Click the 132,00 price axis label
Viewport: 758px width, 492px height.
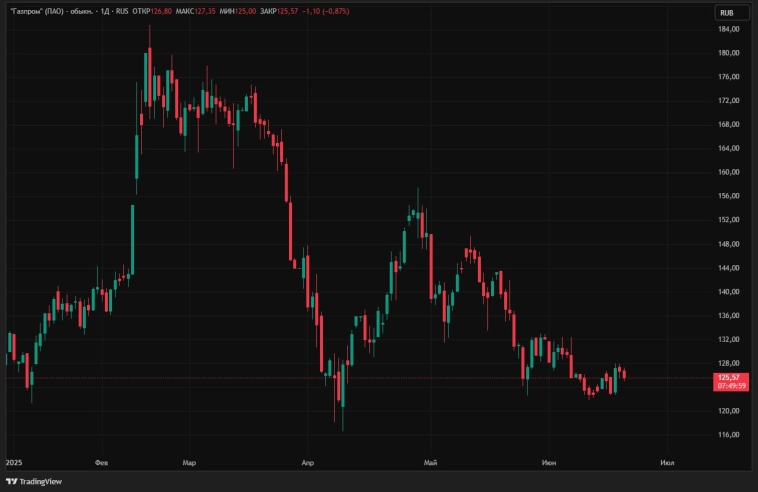point(729,339)
